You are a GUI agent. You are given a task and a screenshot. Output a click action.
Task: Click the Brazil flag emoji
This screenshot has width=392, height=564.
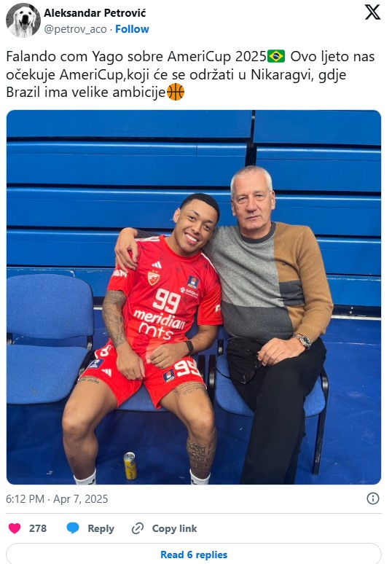[x=276, y=56]
